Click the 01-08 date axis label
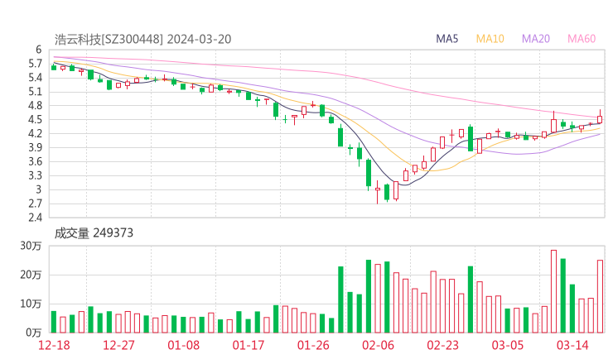The image size is (613, 364). point(183,345)
